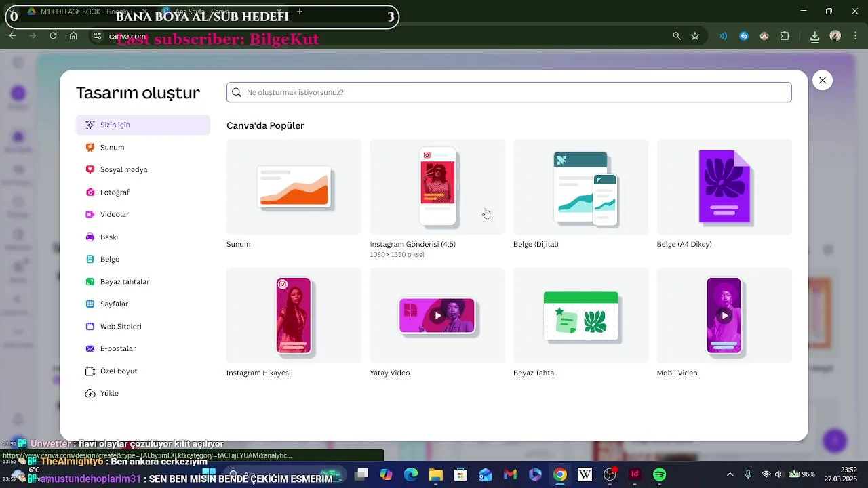Click the zoom magnifier in the address bar
The height and width of the screenshot is (488, 868).
coord(676,36)
